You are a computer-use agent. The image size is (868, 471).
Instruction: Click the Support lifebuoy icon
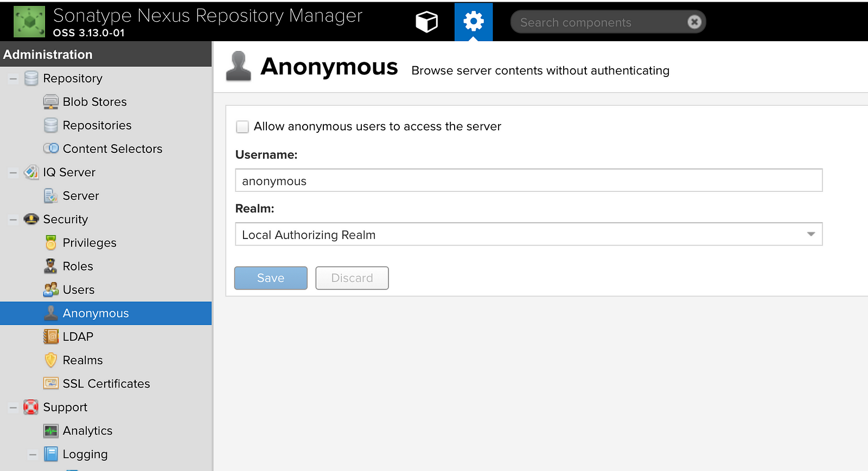point(31,407)
